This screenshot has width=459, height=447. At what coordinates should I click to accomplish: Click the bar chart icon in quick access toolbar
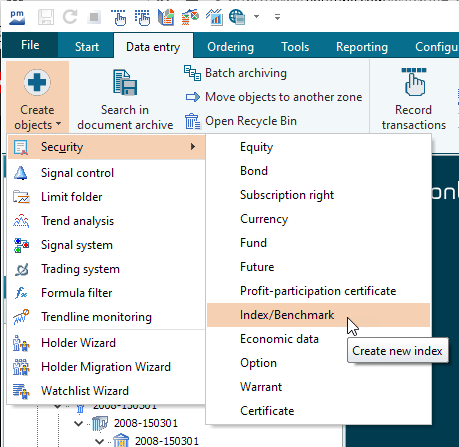tap(214, 17)
